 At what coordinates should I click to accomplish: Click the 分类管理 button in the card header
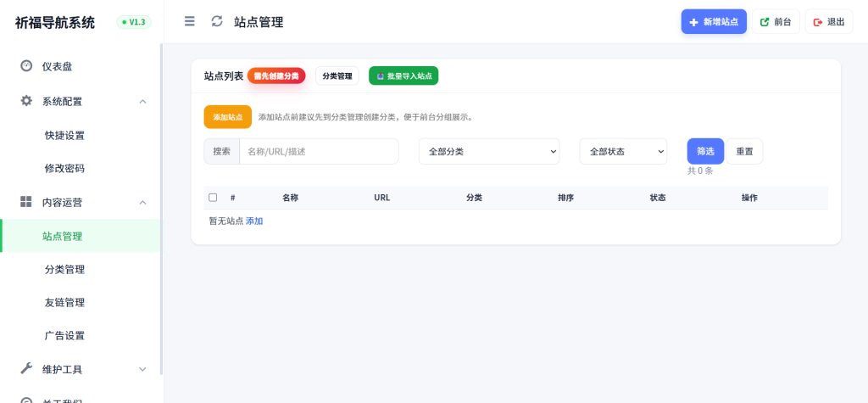pos(337,76)
